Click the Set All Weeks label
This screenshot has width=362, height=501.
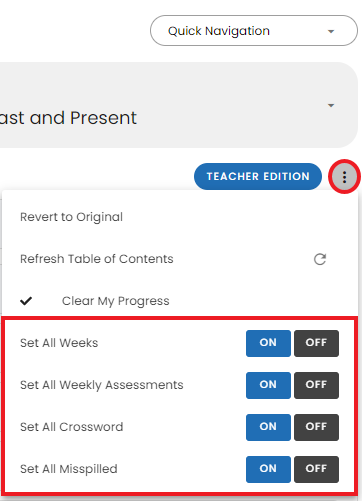pos(59,343)
